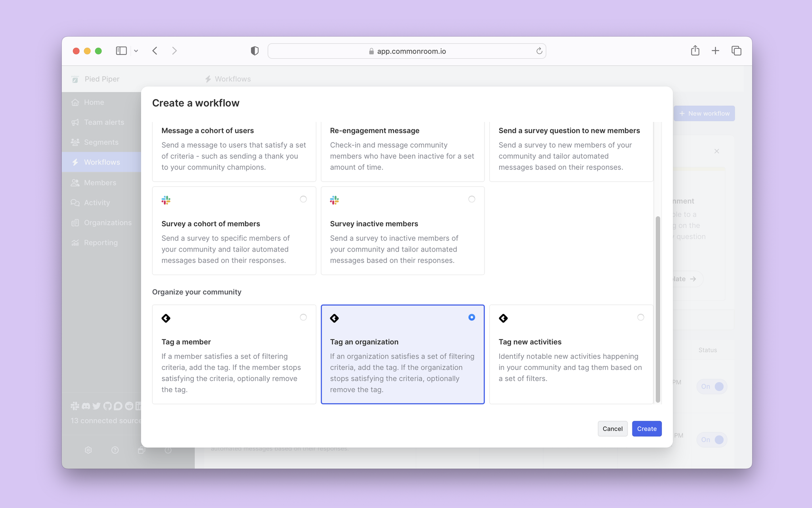Click diamond icon on Tag new activities card
This screenshot has height=508, width=812.
point(503,318)
